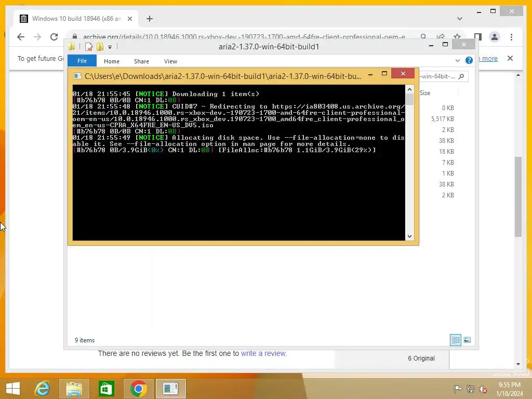Screen dimensions: 532x399
Task: Open the File tab in Explorer
Action: click(82, 61)
